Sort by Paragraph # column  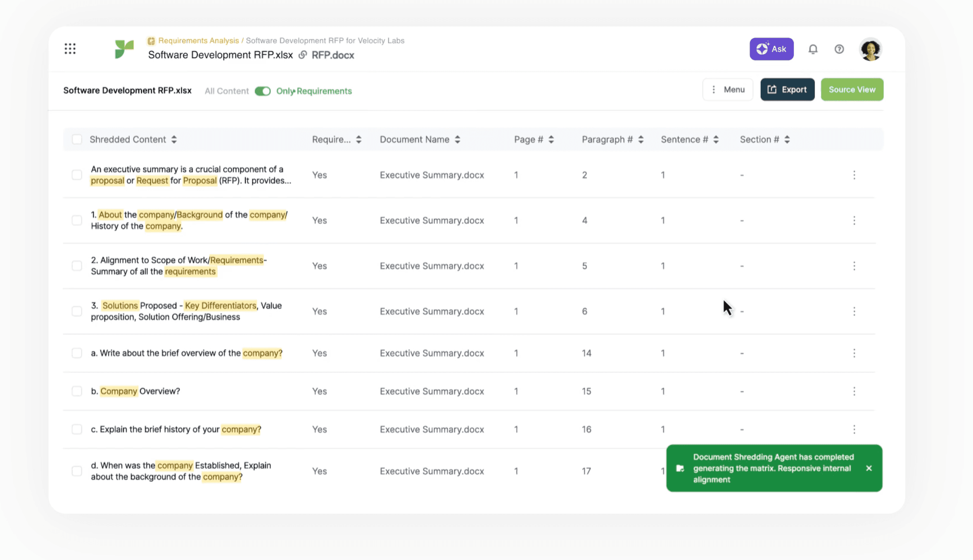[x=641, y=140]
